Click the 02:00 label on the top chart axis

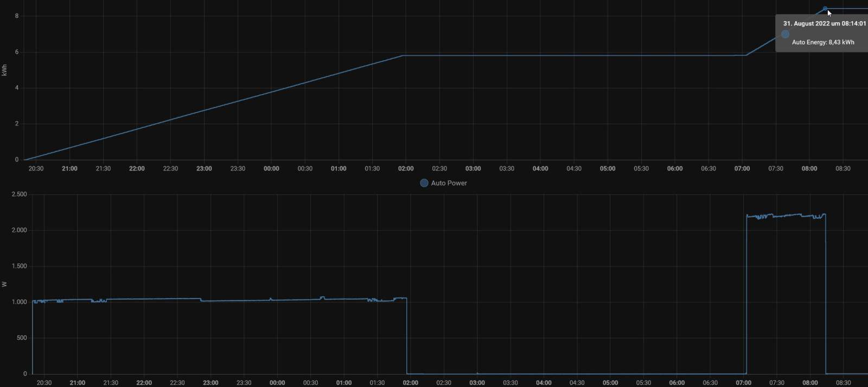point(406,169)
